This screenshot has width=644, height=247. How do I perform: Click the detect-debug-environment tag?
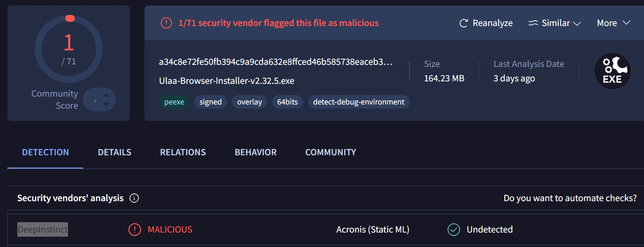pos(359,102)
